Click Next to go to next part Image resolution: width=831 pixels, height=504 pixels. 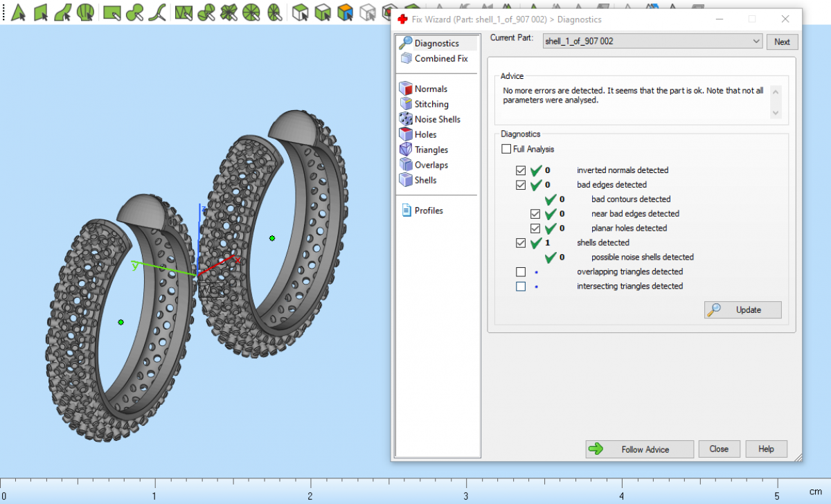coord(782,42)
